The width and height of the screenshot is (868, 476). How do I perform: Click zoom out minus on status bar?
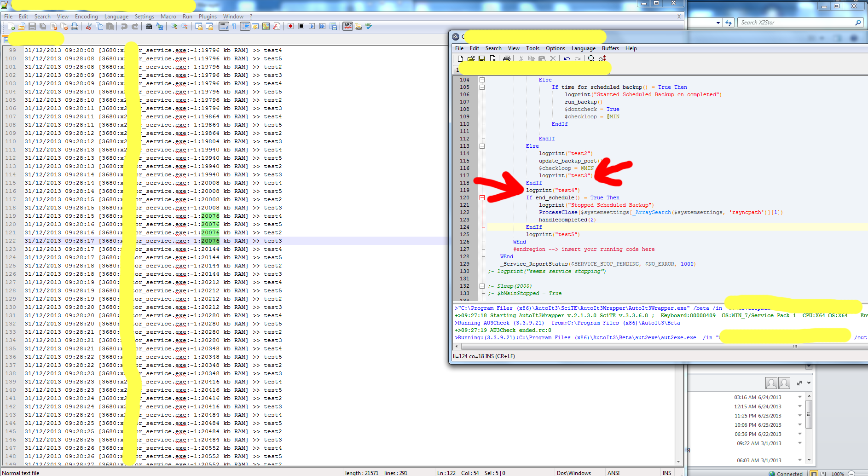click(851, 473)
